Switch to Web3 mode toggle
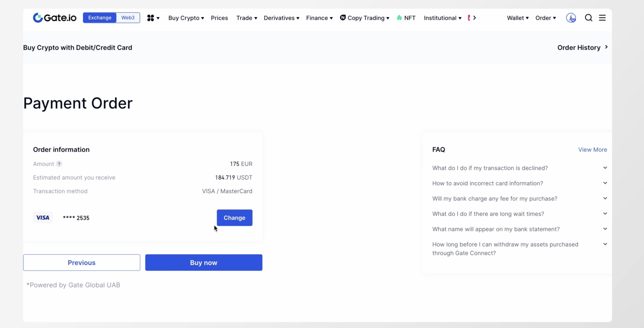The width and height of the screenshot is (644, 328). (x=128, y=18)
